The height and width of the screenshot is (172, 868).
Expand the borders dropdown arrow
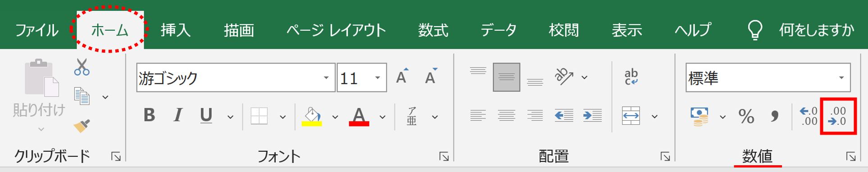click(x=283, y=117)
